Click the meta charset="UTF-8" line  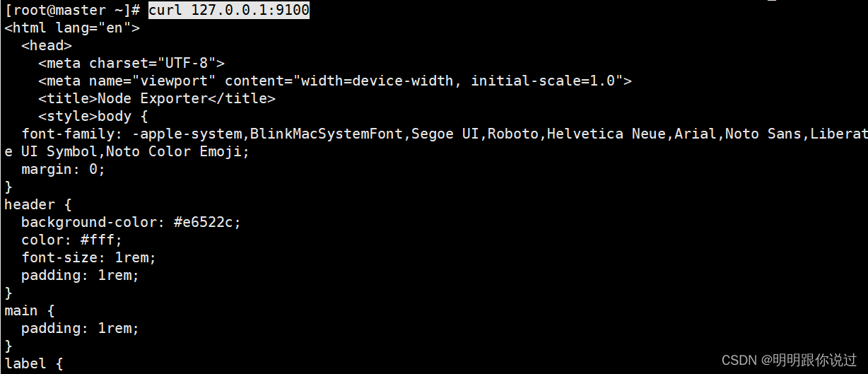tap(131, 63)
